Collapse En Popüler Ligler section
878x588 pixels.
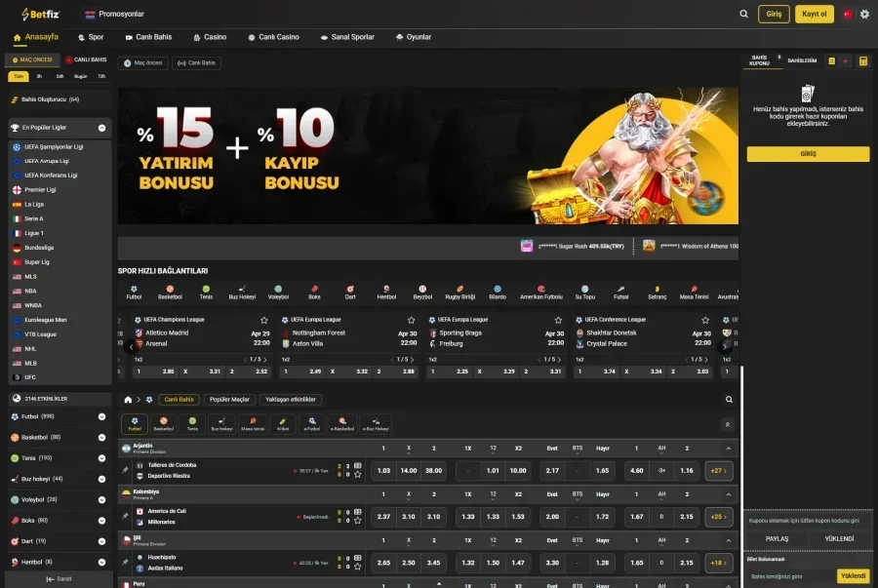101,128
